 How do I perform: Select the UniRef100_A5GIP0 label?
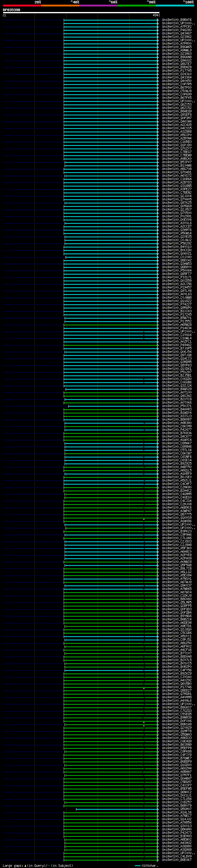click(177, 135)
